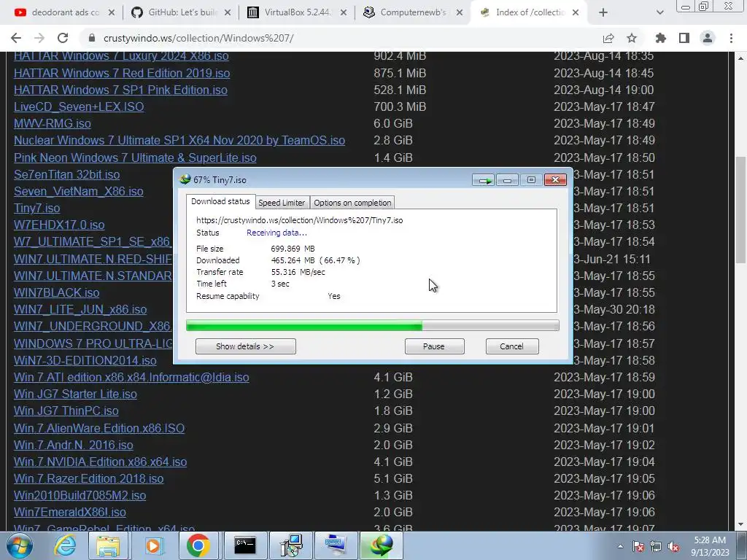Open the Tiny7.iso link in the listing
This screenshot has height=560, width=747.
36,208
